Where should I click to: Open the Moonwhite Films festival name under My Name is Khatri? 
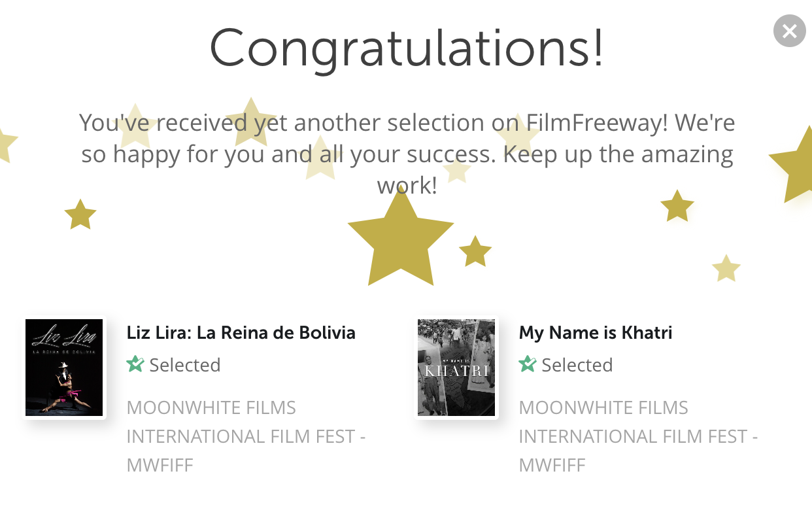pos(638,436)
